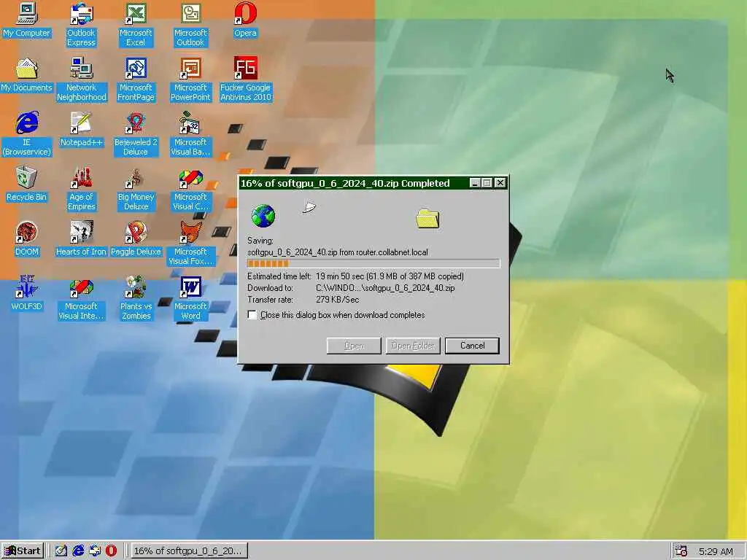Select the Recycle Bin icon
Image resolution: width=747 pixels, height=560 pixels.
click(x=27, y=184)
